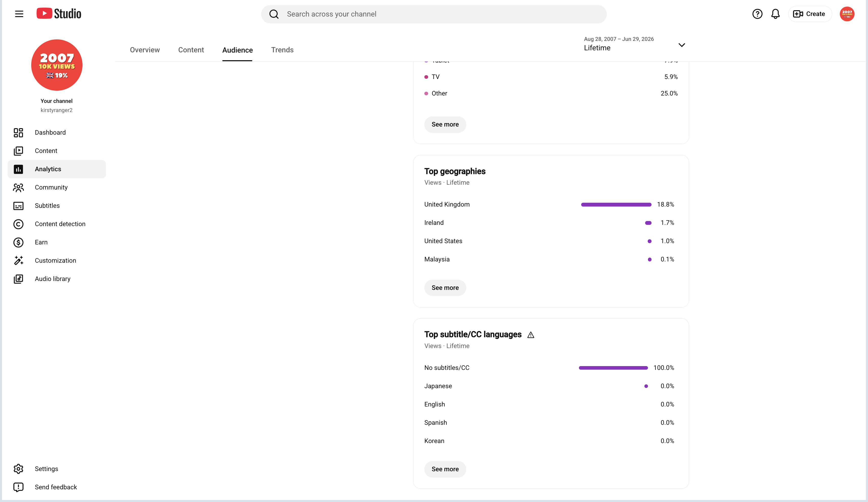Click the search across your channel field
Image resolution: width=868 pixels, height=502 pixels.
[434, 14]
